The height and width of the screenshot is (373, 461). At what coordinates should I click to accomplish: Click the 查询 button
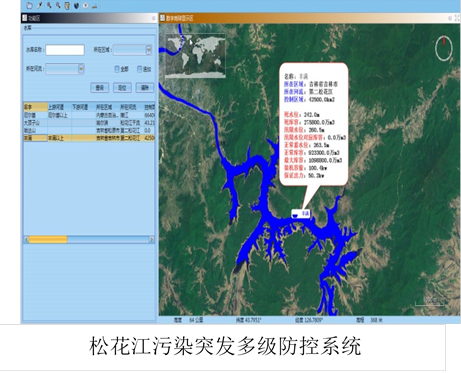coord(100,88)
